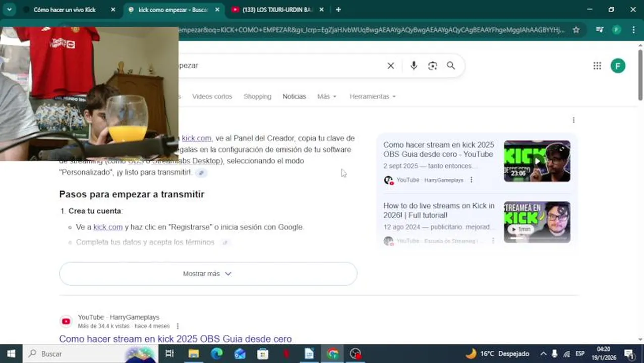Image resolution: width=644 pixels, height=363 pixels.
Task: Open the recording app icon in the taskbar
Action: 356,354
